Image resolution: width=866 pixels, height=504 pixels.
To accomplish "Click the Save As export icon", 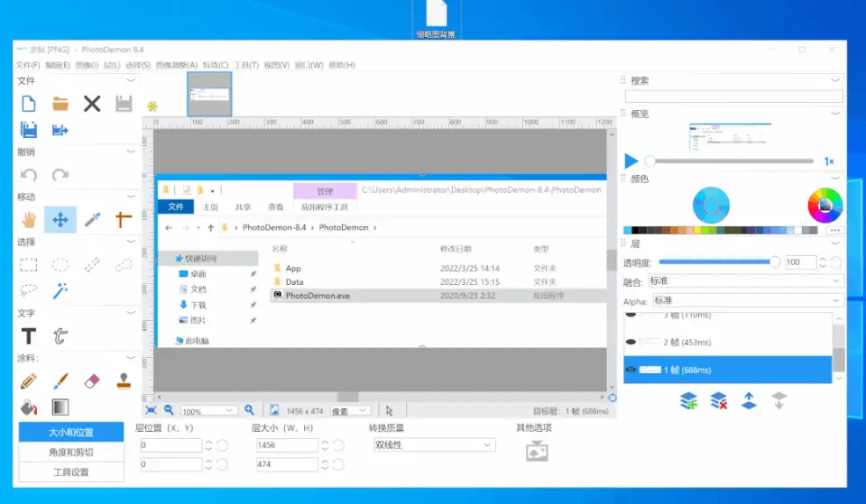I will point(60,130).
